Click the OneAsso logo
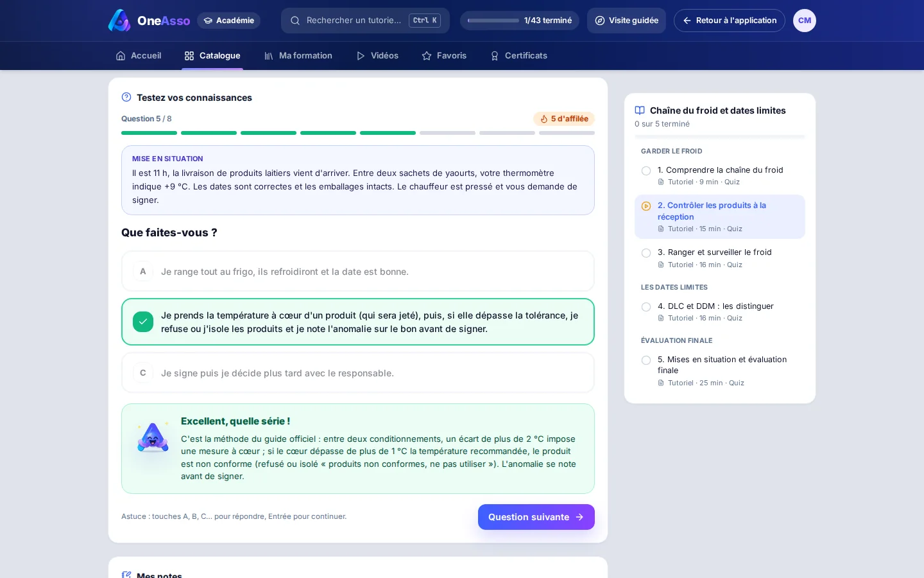The height and width of the screenshot is (578, 924). coord(149,21)
